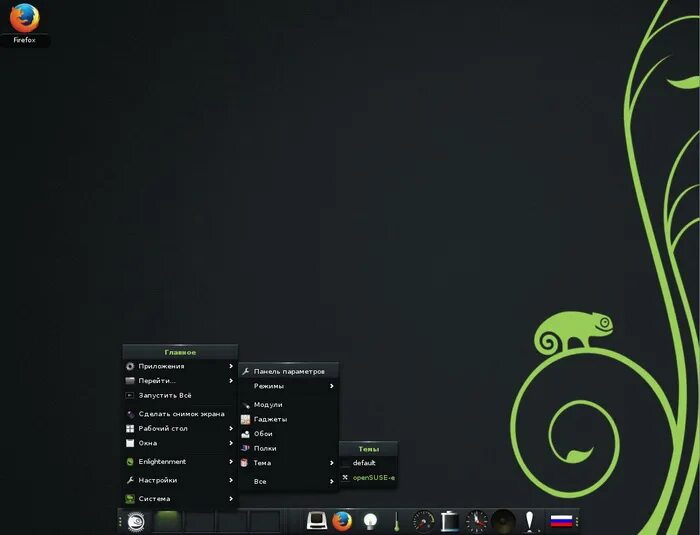
Task: Switch to the second virtual desktop in pager
Action: point(200,521)
